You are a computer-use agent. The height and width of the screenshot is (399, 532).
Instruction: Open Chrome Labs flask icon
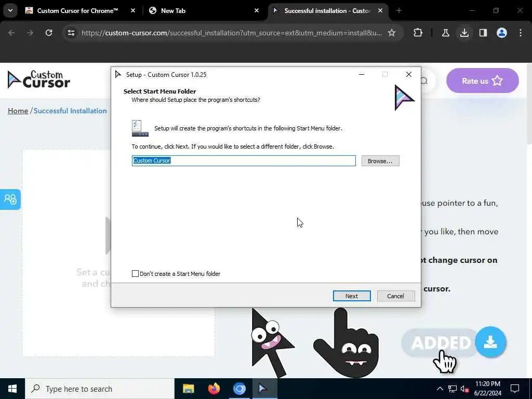click(445, 33)
